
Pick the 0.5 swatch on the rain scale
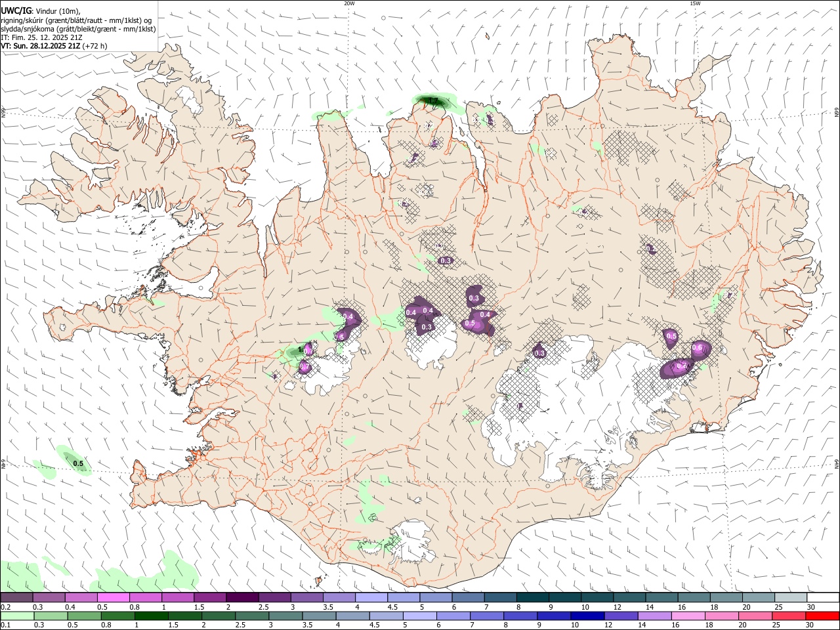click(85, 616)
